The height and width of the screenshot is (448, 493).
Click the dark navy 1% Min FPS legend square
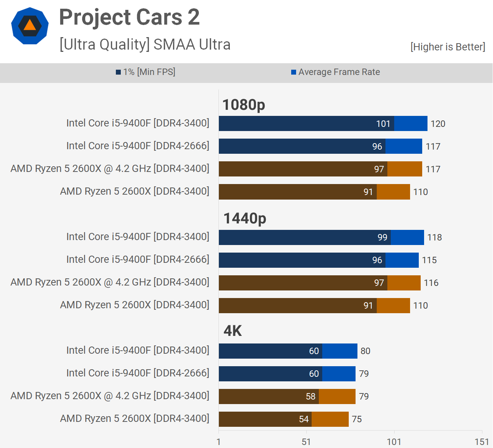point(118,72)
